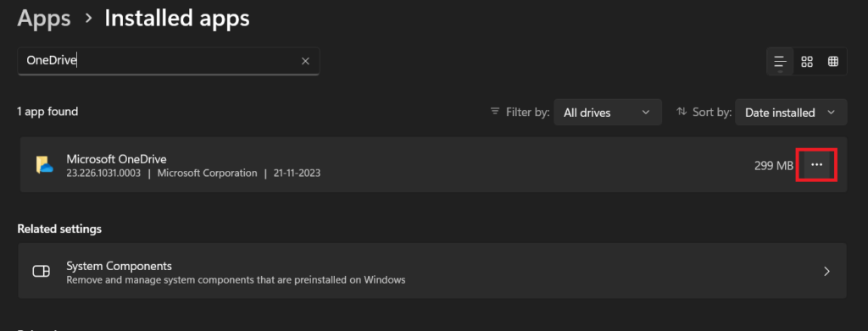Screen dimensions: 868x331
Task: Click the Related settings heading
Action: (59, 229)
